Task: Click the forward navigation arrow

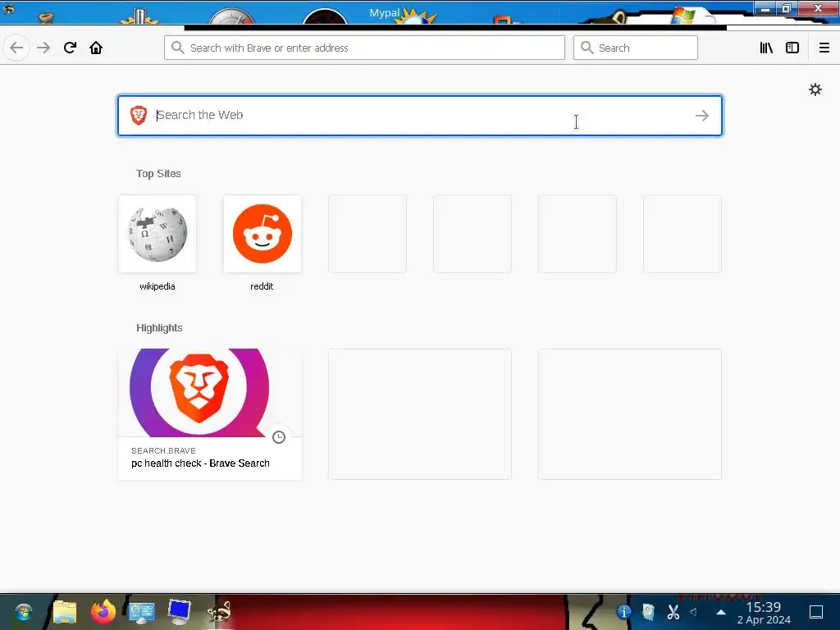Action: [x=43, y=48]
